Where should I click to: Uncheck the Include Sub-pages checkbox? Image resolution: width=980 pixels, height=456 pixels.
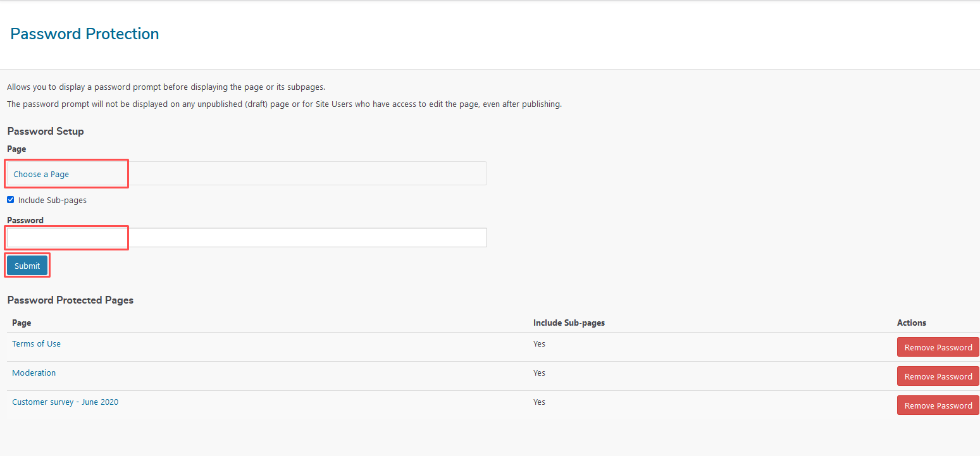(10, 200)
